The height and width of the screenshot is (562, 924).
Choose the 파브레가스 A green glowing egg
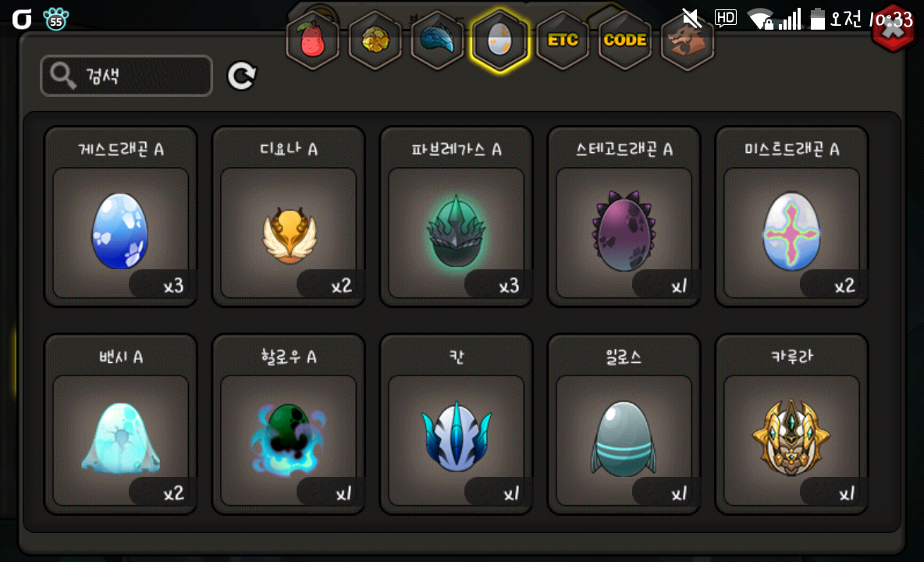pos(456,217)
